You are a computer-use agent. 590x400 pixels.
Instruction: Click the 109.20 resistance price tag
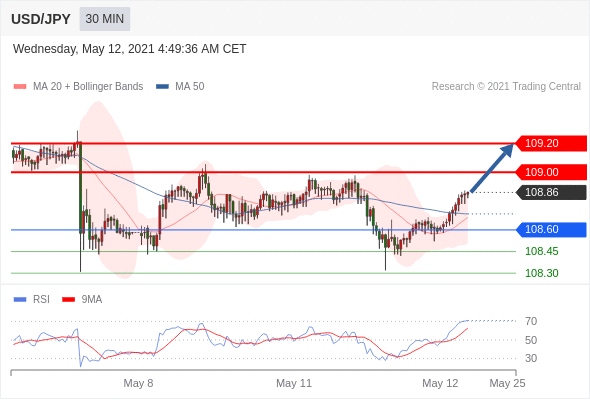pos(551,143)
